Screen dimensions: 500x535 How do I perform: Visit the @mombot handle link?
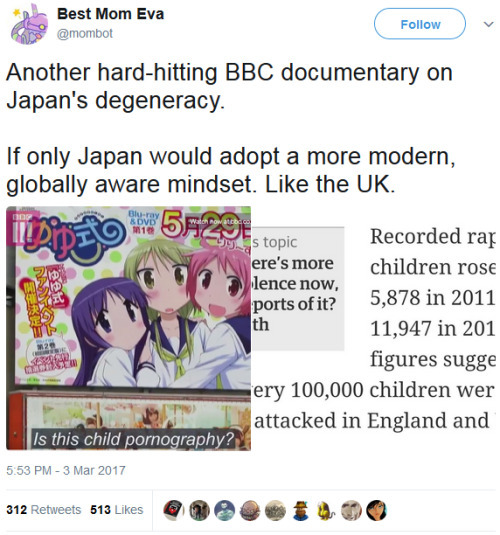(x=84, y=33)
